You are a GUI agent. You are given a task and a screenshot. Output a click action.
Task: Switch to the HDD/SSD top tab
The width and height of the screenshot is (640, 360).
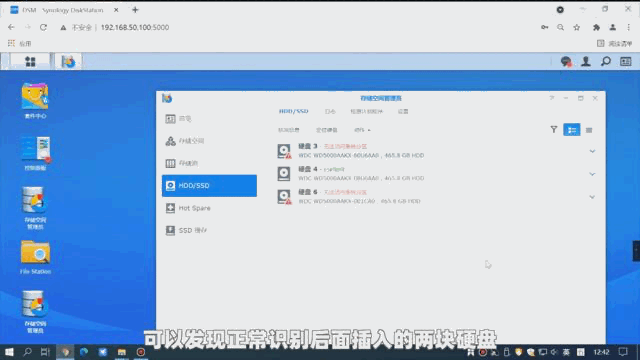tap(293, 111)
